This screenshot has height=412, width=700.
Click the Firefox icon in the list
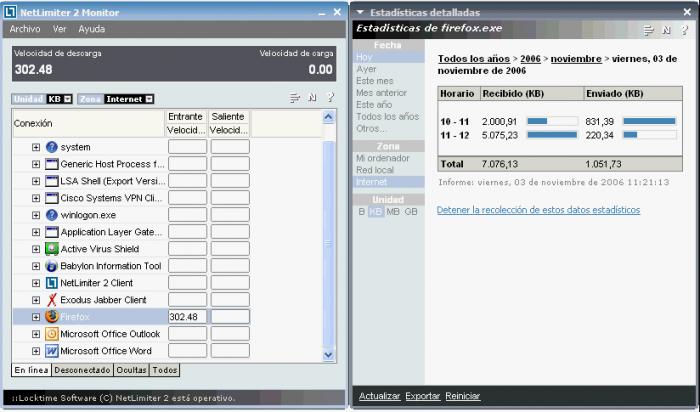click(52, 316)
